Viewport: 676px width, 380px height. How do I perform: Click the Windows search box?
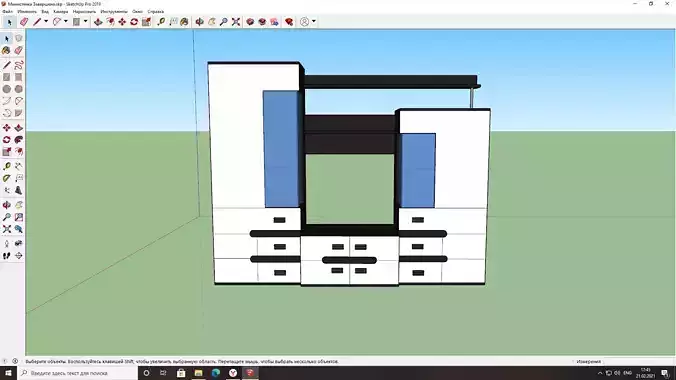(x=78, y=373)
